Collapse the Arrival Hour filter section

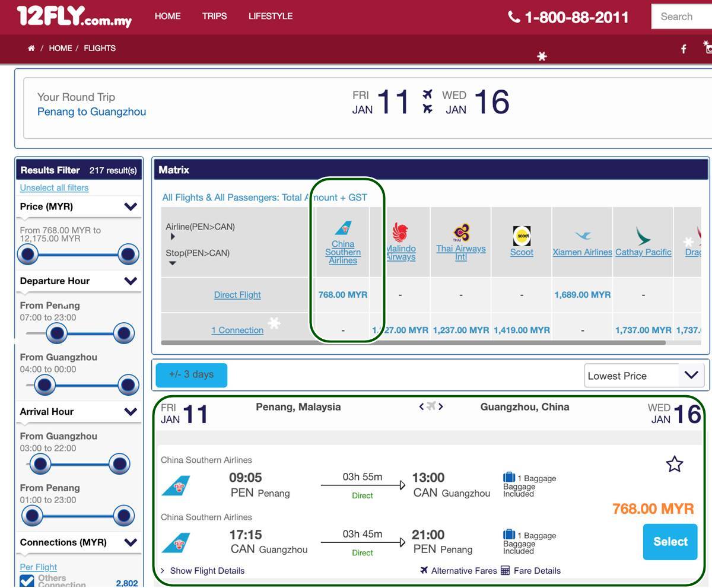131,411
